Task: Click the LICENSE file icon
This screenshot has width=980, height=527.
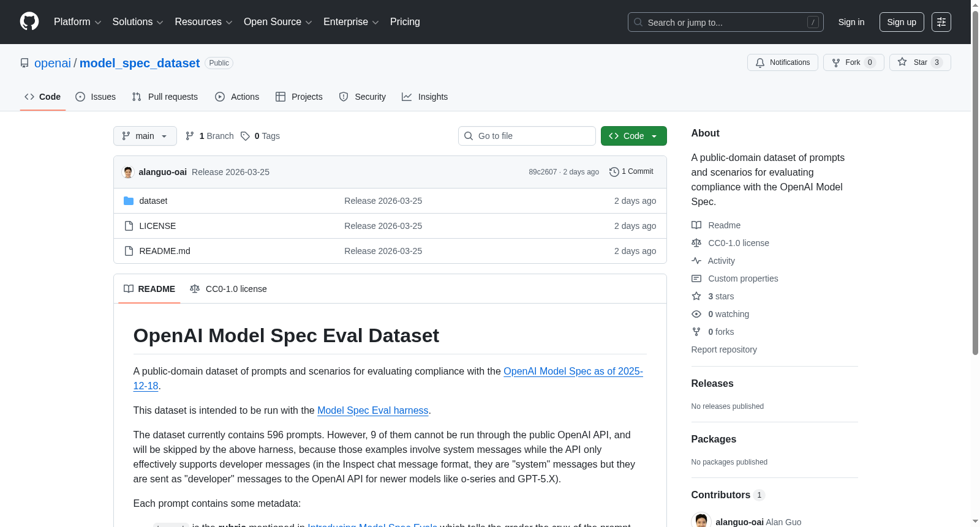Action: [x=129, y=226]
